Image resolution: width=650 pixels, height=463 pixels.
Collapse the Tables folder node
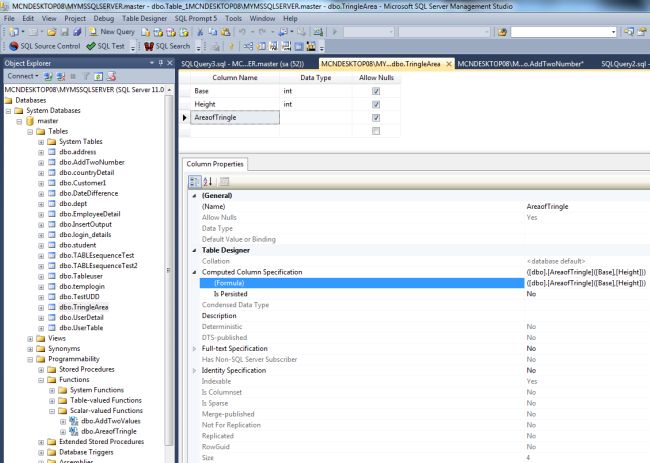coord(30,132)
